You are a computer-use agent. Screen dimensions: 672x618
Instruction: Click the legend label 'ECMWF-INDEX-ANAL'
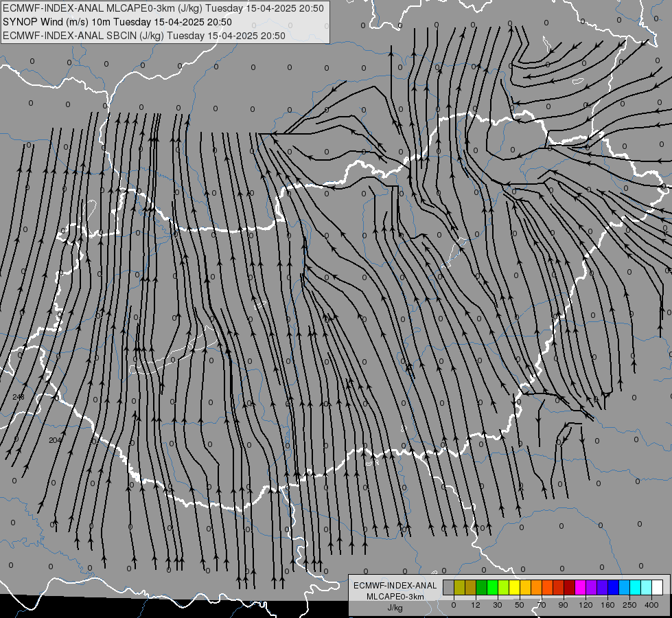(395, 586)
